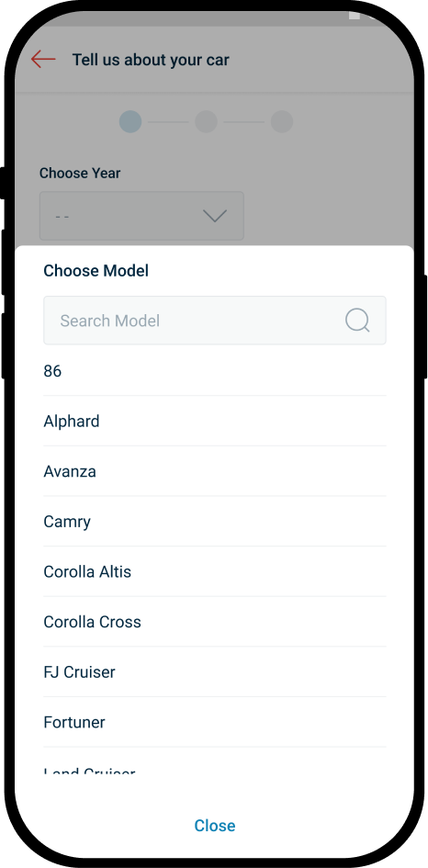Focus the Search Model input field
428x868 pixels.
tap(215, 321)
